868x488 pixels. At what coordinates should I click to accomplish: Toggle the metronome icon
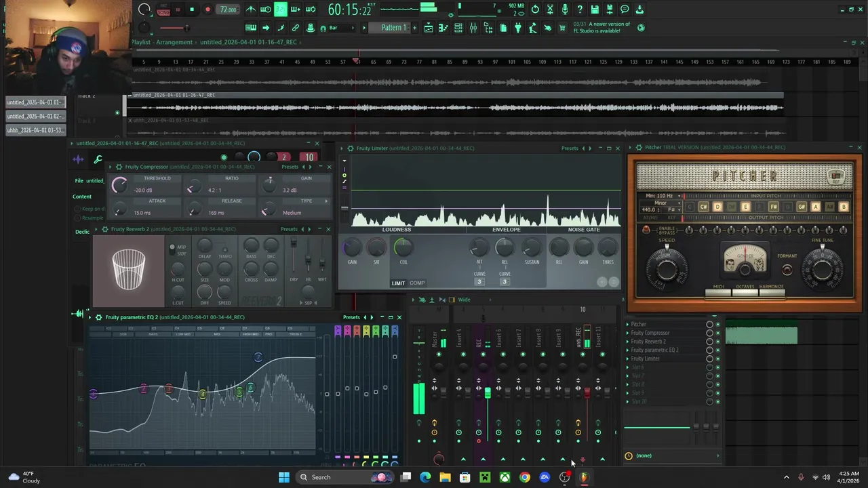click(x=251, y=9)
